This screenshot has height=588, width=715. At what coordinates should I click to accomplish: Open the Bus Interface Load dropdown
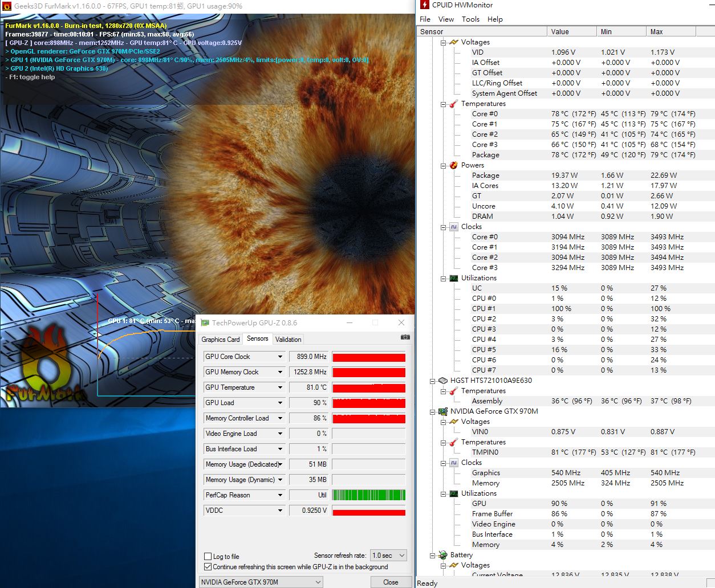tap(280, 449)
